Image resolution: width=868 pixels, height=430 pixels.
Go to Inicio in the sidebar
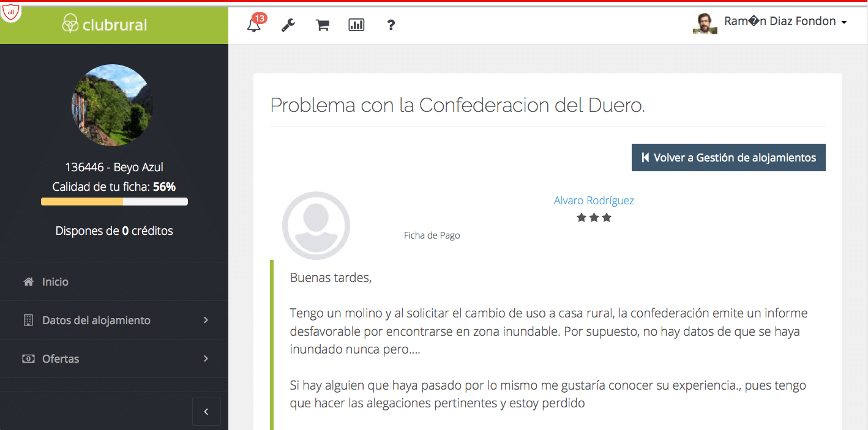pyautogui.click(x=55, y=282)
